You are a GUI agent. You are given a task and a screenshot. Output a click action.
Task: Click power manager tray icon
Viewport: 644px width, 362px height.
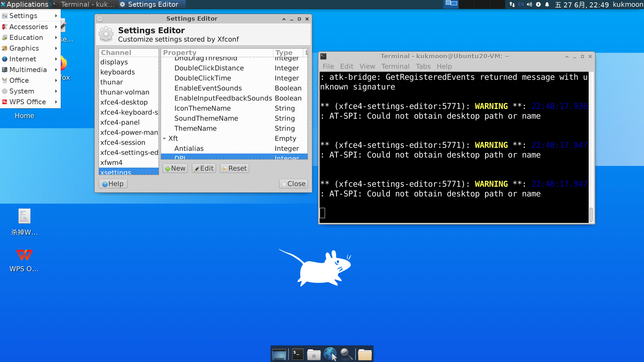[538, 4]
